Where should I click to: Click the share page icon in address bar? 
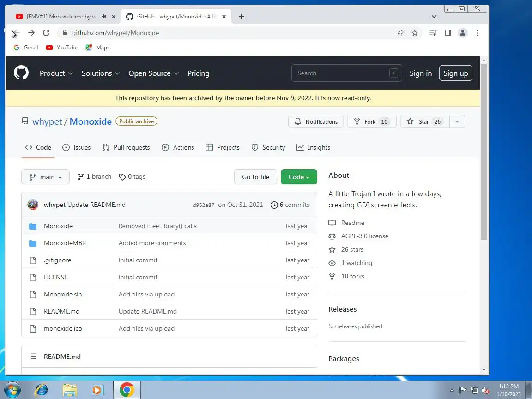point(399,33)
